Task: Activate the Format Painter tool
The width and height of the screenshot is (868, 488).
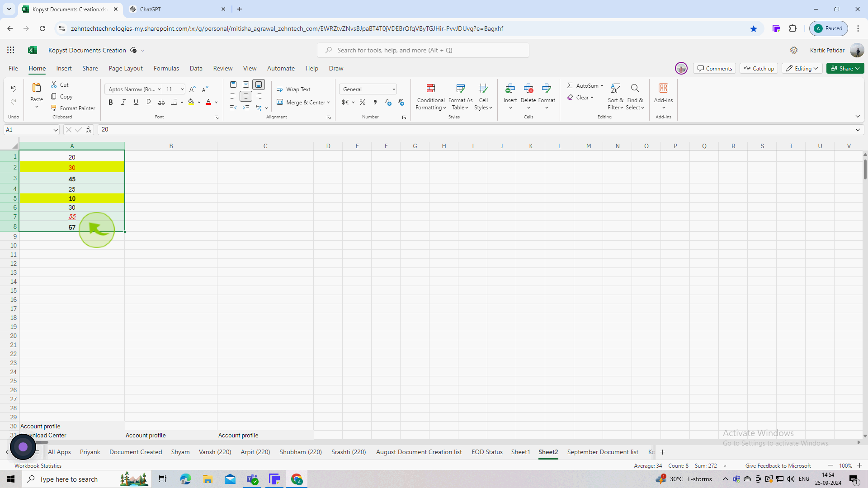Action: tap(73, 108)
